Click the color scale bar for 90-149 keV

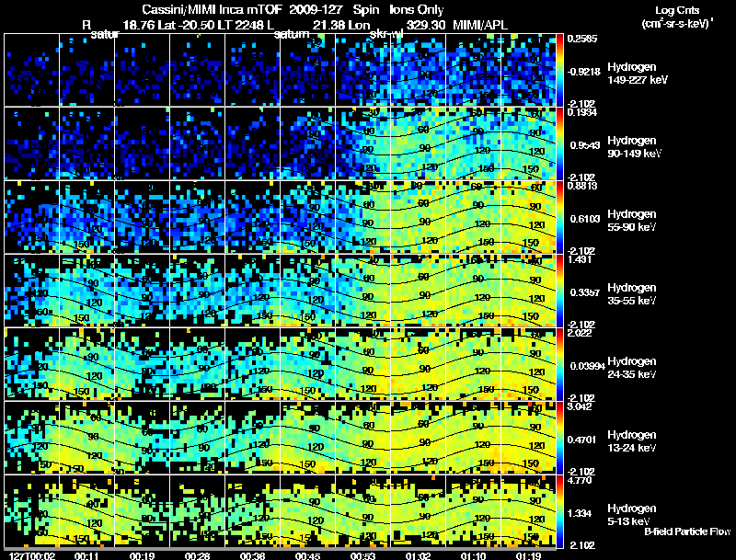pos(559,143)
